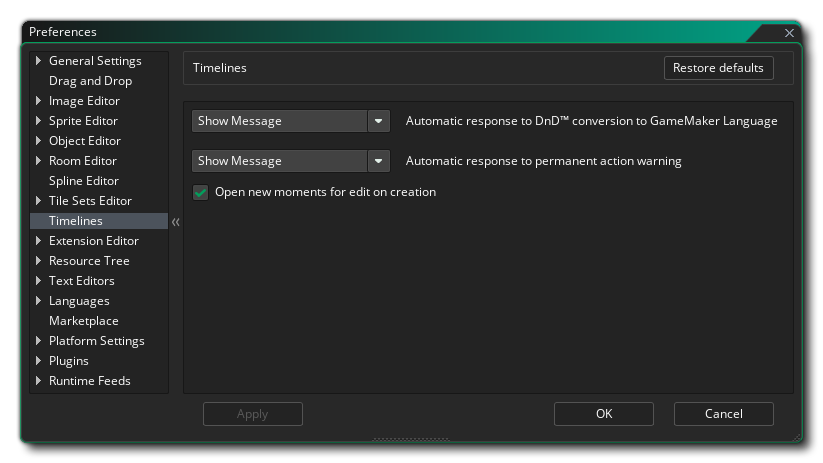The height and width of the screenshot is (463, 823).
Task: Open the DnD conversion response dropdown
Action: pyautogui.click(x=378, y=121)
